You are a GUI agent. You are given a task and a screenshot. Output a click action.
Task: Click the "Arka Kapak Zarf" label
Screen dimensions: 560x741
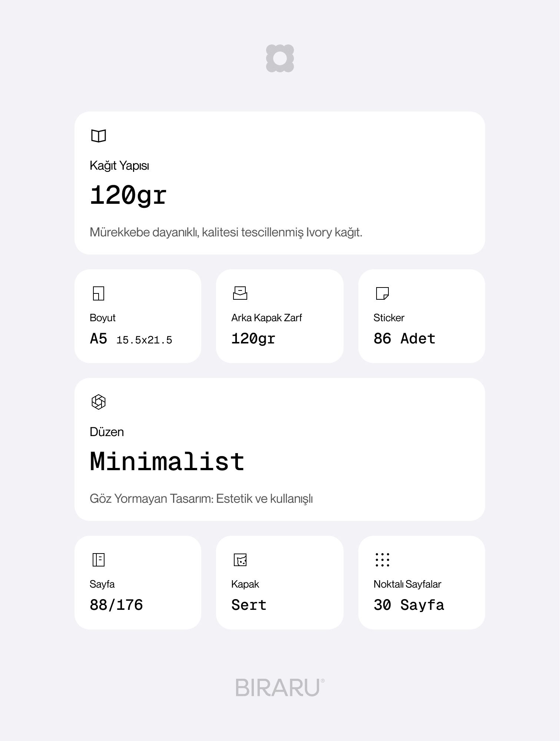(x=266, y=318)
